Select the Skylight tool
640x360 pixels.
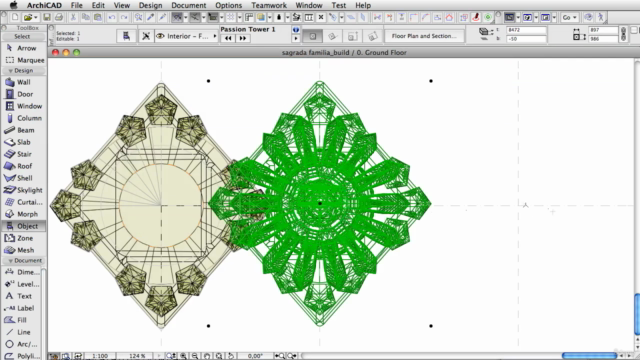click(x=24, y=190)
